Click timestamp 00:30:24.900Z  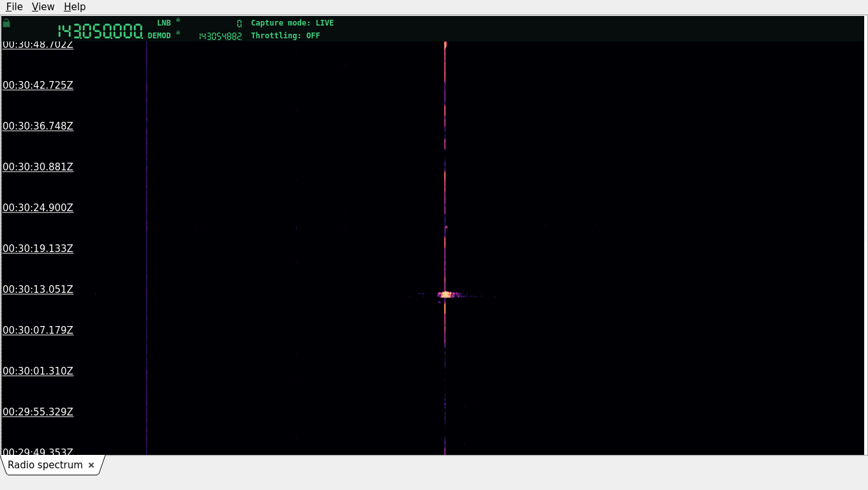pos(38,208)
